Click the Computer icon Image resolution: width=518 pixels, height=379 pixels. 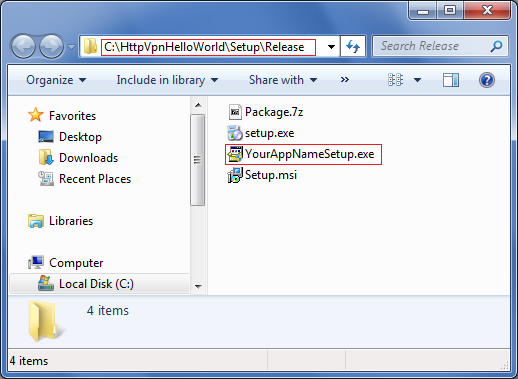click(36, 263)
